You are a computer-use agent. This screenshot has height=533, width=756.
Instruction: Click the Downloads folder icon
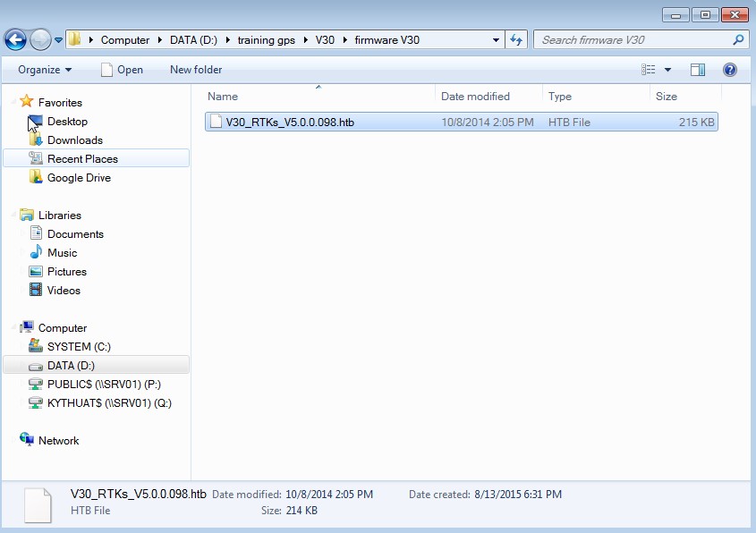(x=36, y=140)
